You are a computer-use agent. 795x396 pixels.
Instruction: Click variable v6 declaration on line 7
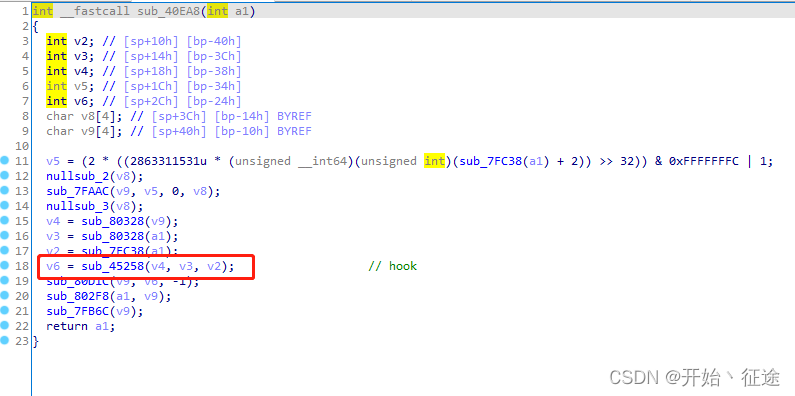[x=81, y=101]
